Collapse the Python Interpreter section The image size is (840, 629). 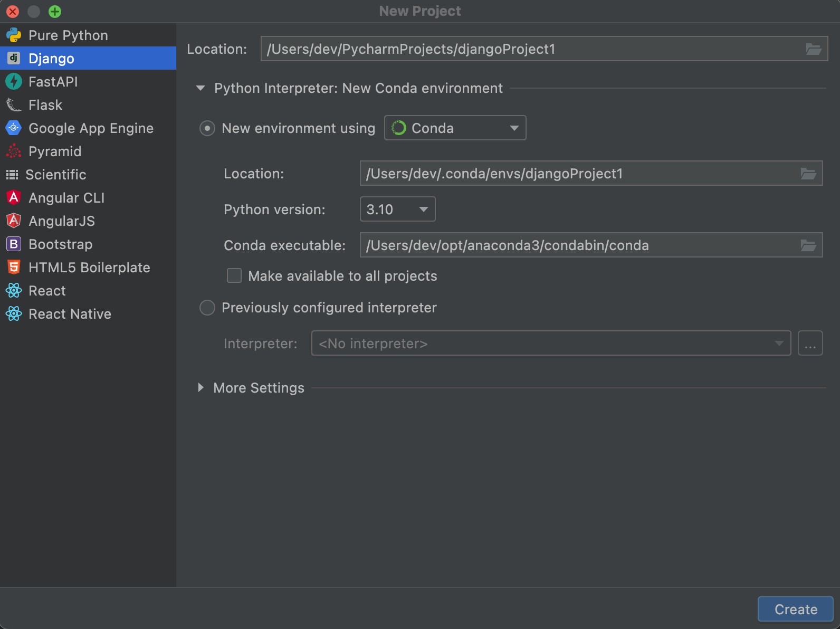201,88
